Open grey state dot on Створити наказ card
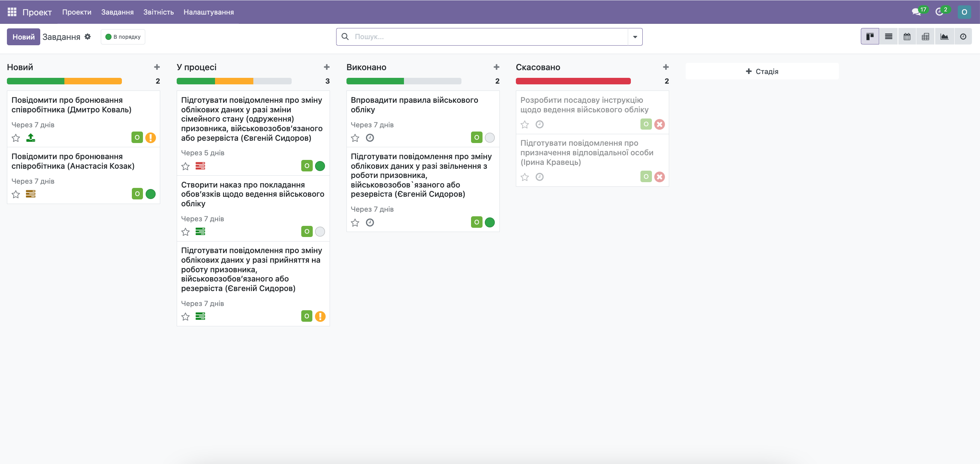The height and width of the screenshot is (464, 980). pyautogui.click(x=320, y=231)
